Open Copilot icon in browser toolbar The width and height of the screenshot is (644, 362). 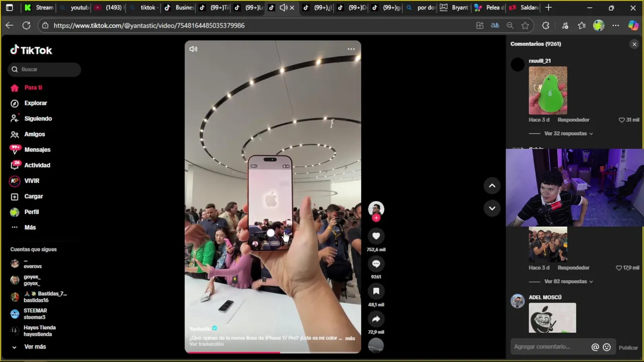(633, 25)
